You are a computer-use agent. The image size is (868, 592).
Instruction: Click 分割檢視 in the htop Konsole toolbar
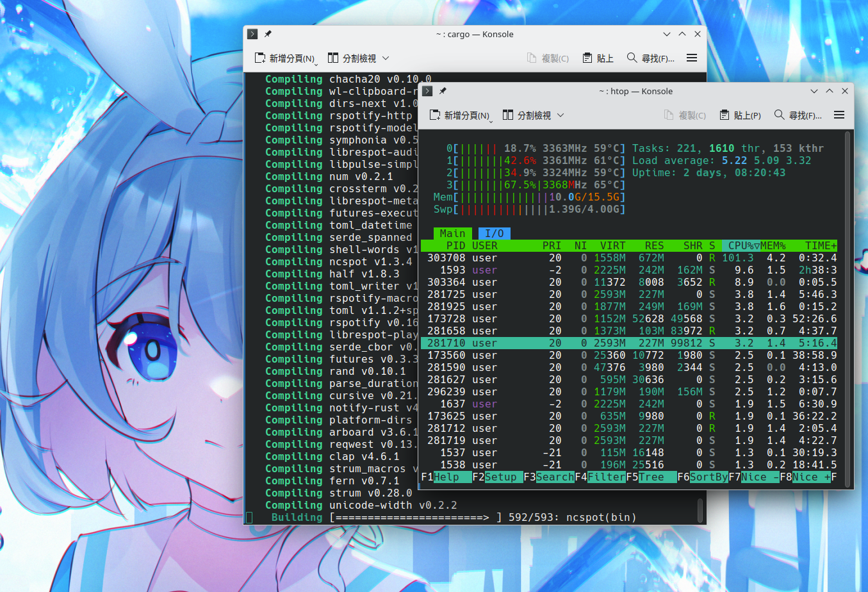[x=527, y=115]
